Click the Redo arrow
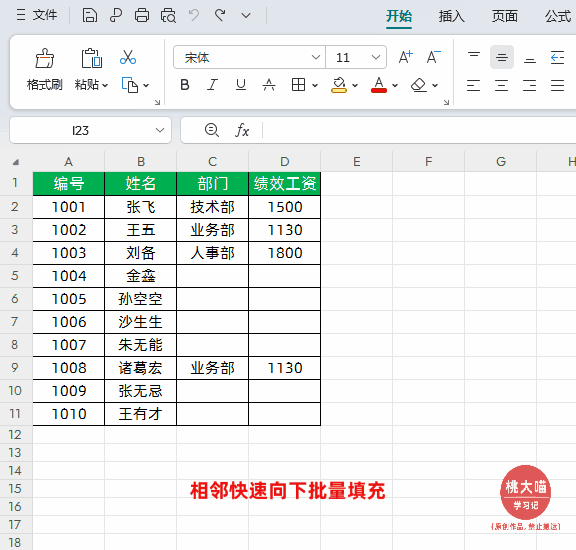 click(x=220, y=15)
